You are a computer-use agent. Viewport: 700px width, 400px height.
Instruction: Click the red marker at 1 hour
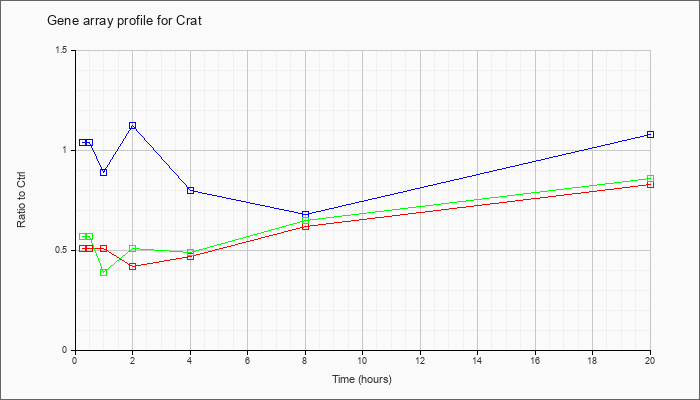click(x=104, y=248)
